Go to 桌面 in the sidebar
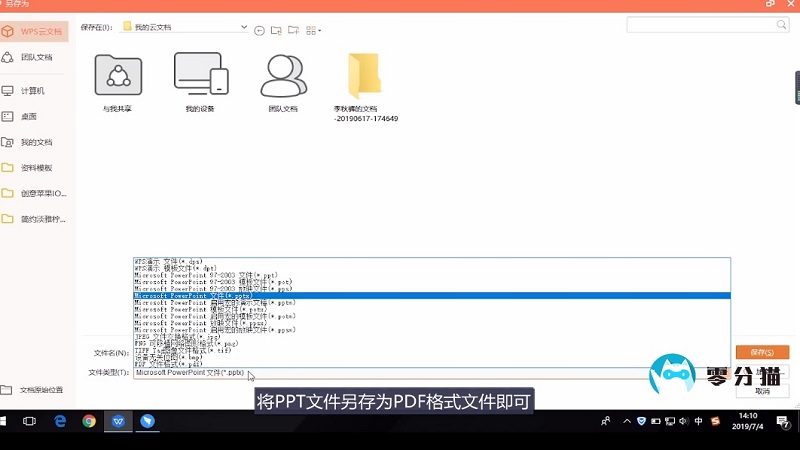Viewport: 800px width, 450px height. click(x=29, y=116)
